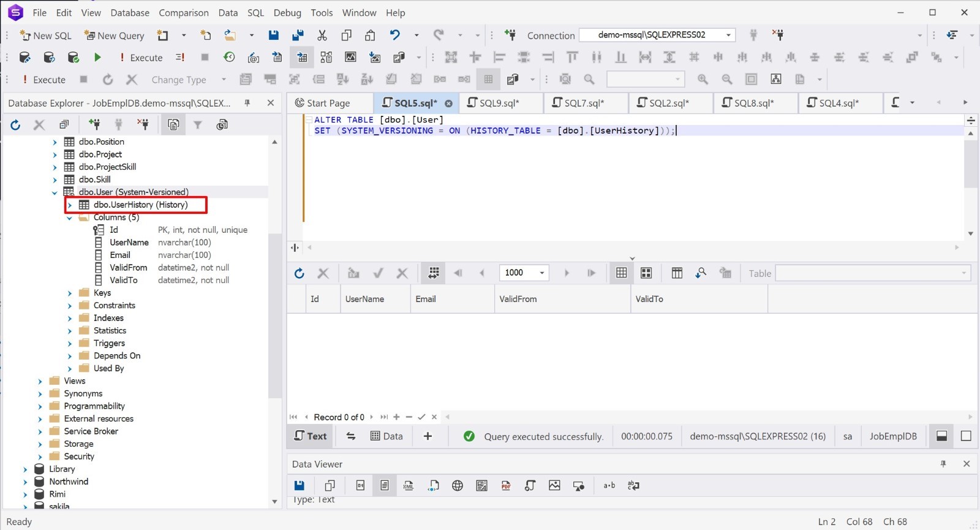Open the Debug menu
The image size is (980, 530).
click(x=287, y=12)
